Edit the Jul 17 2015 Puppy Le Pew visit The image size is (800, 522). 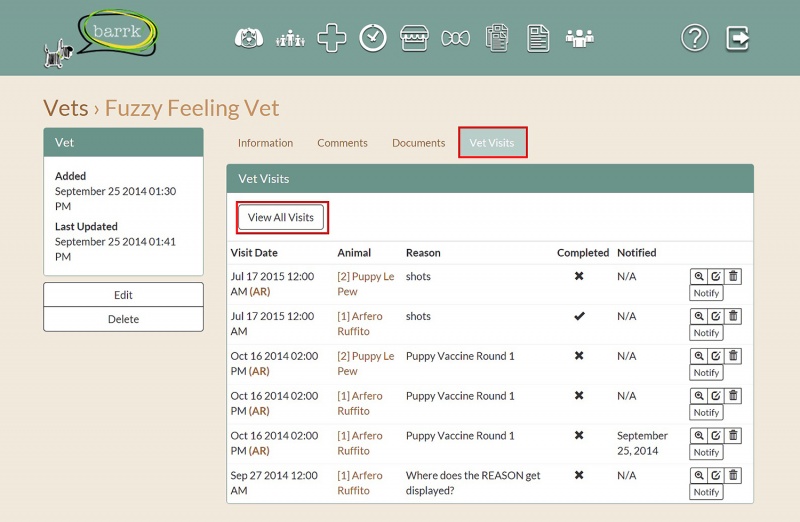(716, 277)
